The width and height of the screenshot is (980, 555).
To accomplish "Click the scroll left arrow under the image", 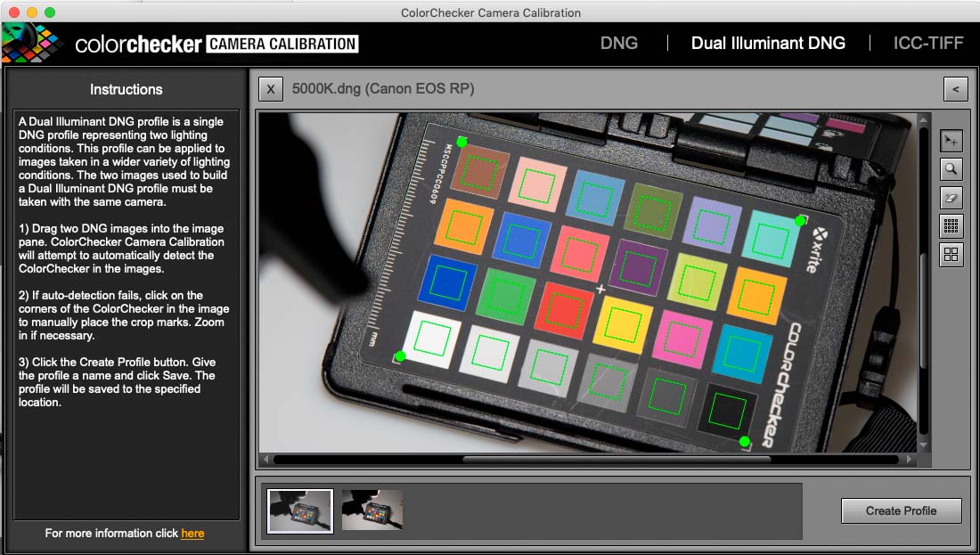I will 266,460.
